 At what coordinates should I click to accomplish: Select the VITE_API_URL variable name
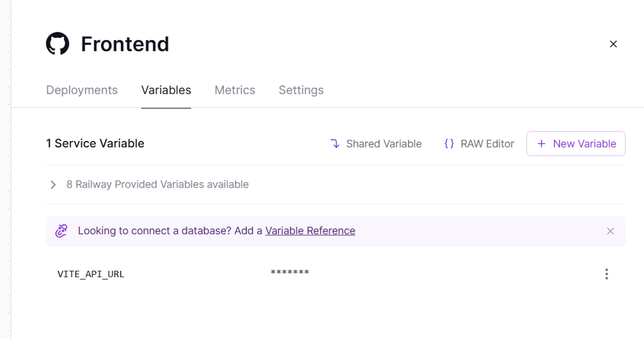point(91,274)
